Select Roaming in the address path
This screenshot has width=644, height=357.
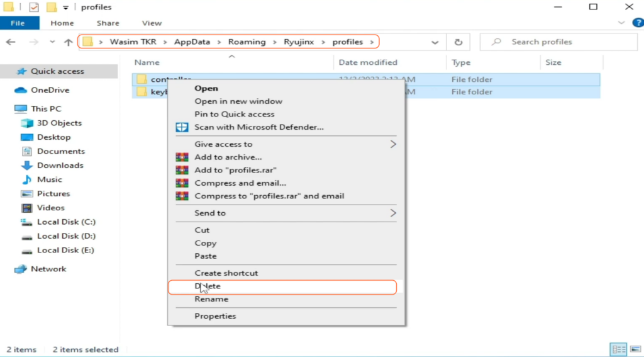click(x=247, y=42)
